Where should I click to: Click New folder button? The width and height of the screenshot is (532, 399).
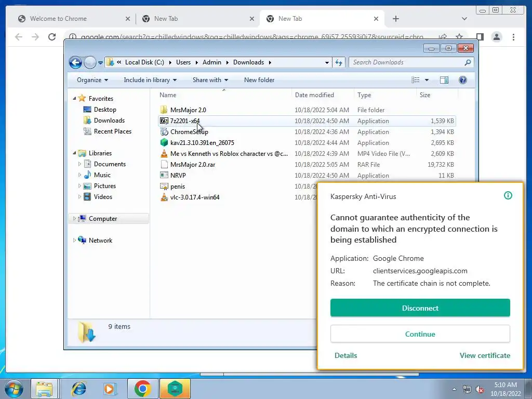pos(259,80)
